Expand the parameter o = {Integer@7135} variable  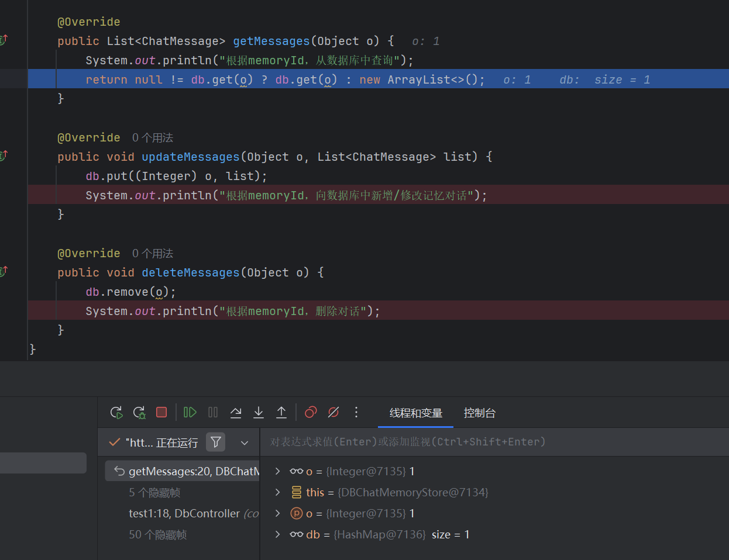click(278, 513)
